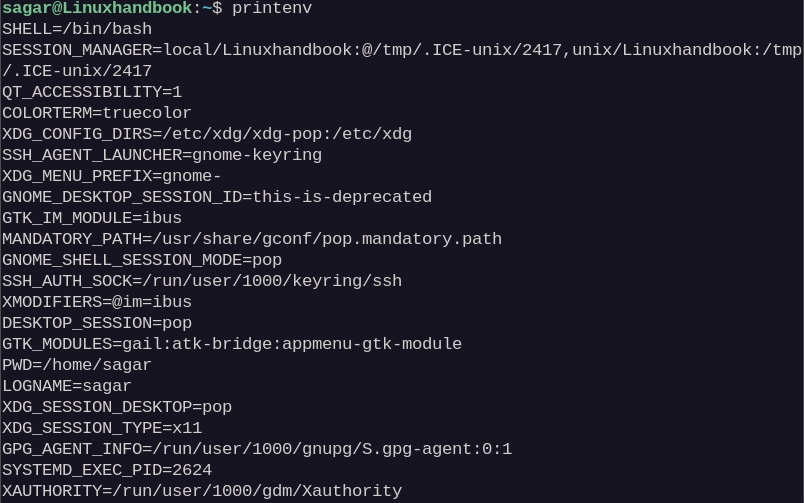Click the printenv command text

pyautogui.click(x=272, y=8)
